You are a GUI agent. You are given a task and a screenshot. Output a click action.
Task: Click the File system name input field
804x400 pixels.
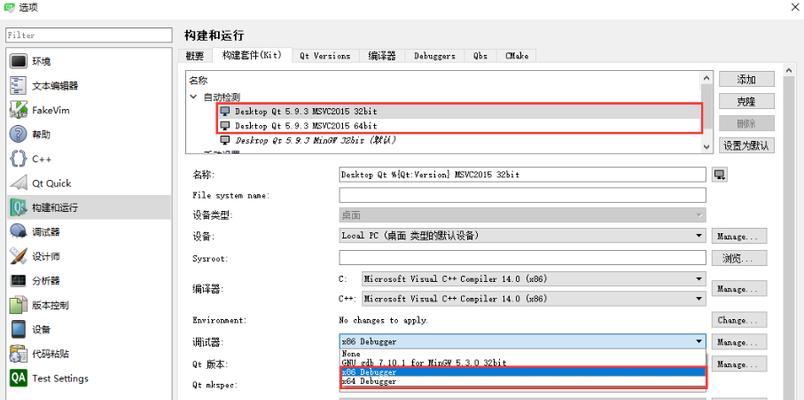(x=522, y=195)
